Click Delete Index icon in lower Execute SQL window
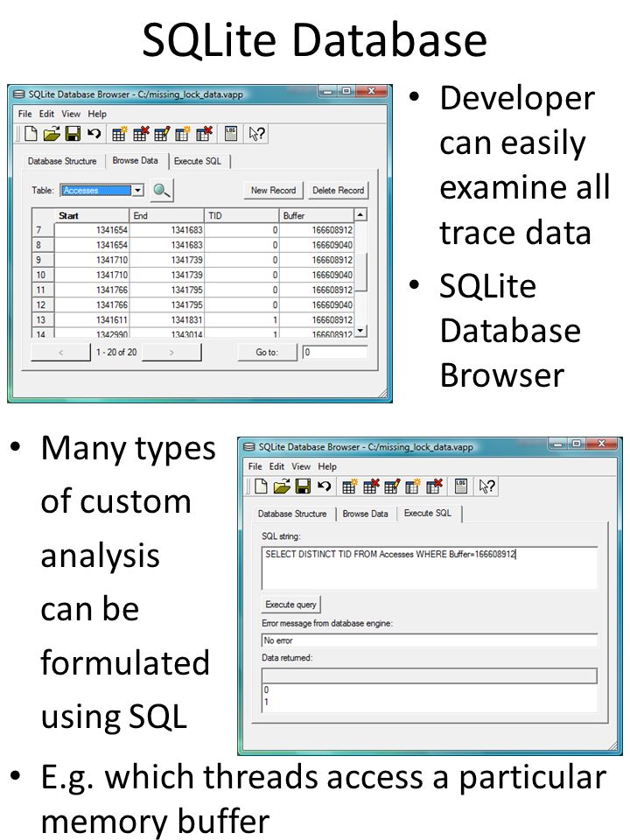This screenshot has height=840, width=630. click(435, 486)
